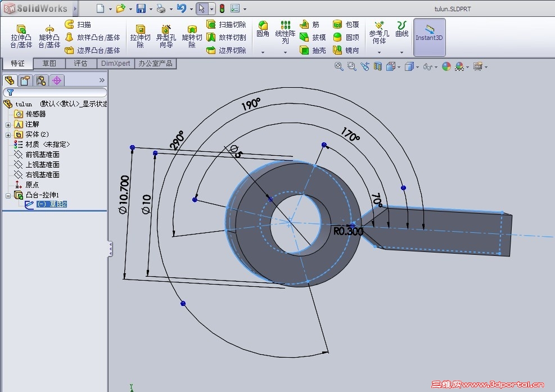Collapse the 凸台-拉伸1 feature node

coord(8,196)
